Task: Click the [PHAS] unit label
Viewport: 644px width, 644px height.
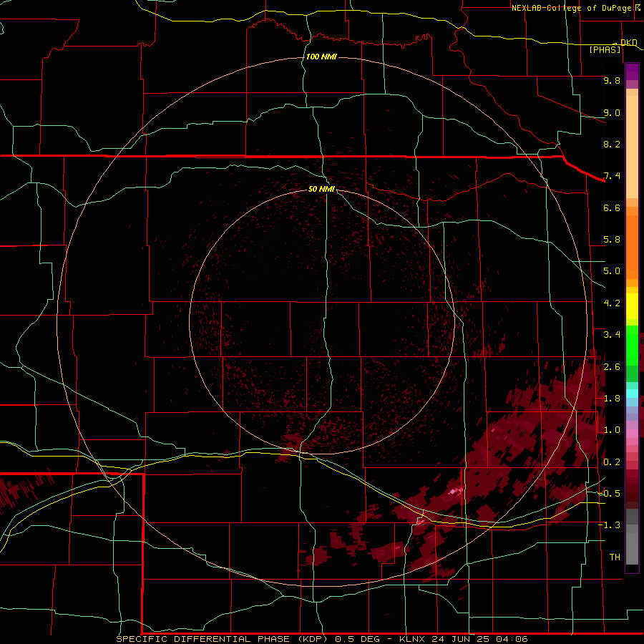Action: point(605,50)
